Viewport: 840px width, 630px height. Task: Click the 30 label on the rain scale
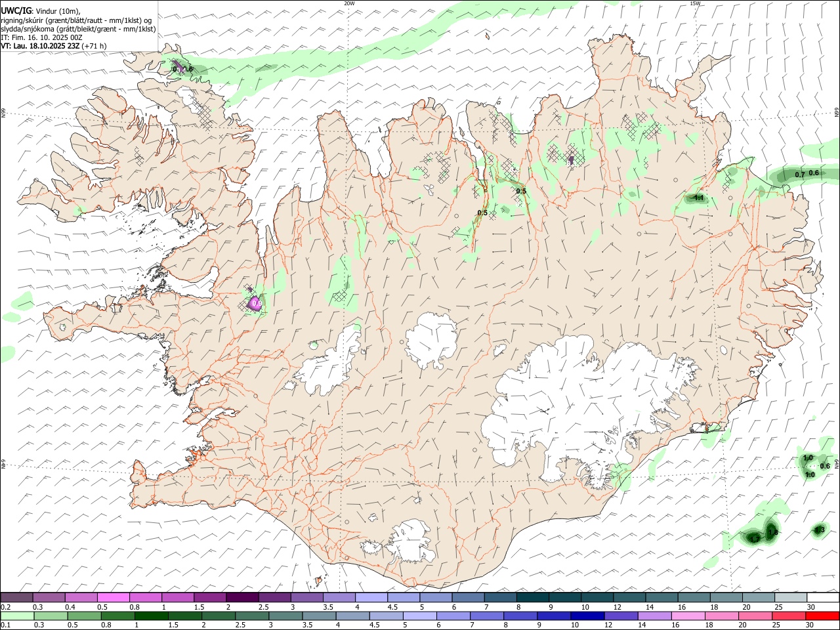[811, 625]
